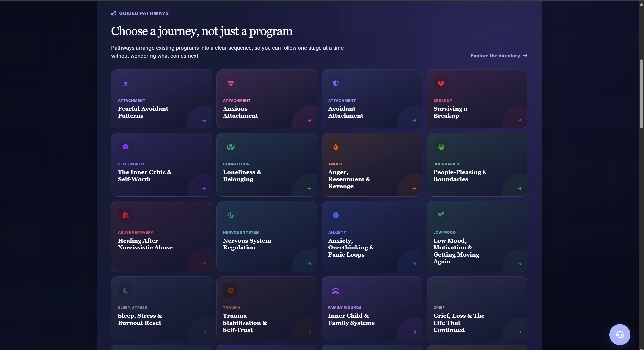Click the broken heart icon on Surviving a Breakup

pos(441,83)
